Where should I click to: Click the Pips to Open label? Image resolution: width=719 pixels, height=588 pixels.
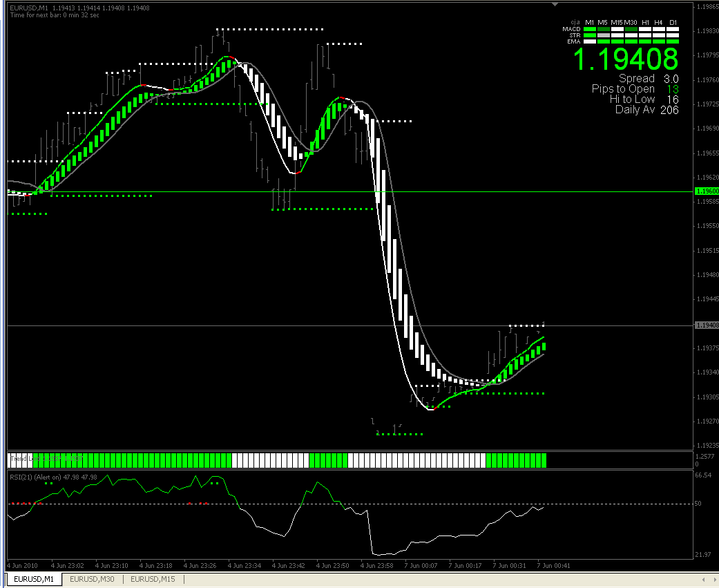tap(623, 89)
